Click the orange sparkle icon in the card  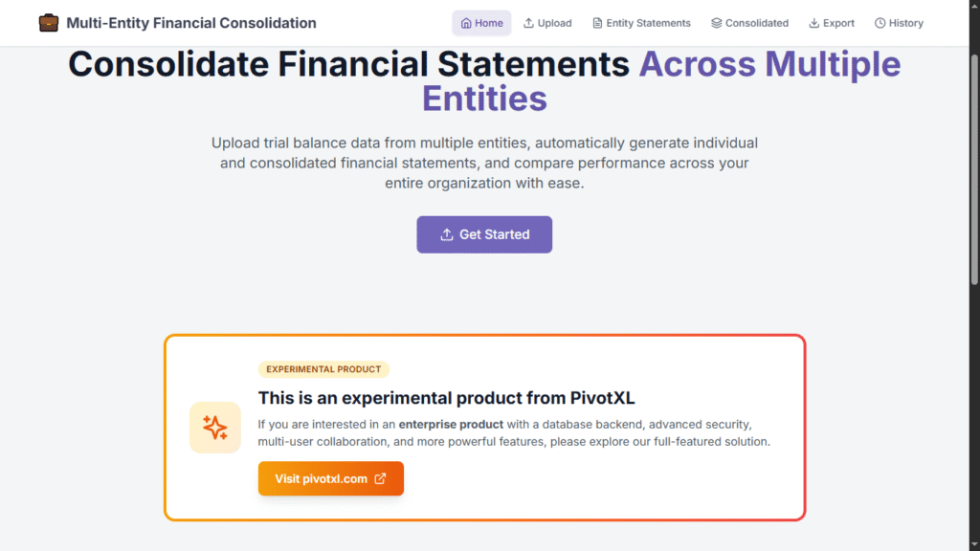tap(215, 428)
